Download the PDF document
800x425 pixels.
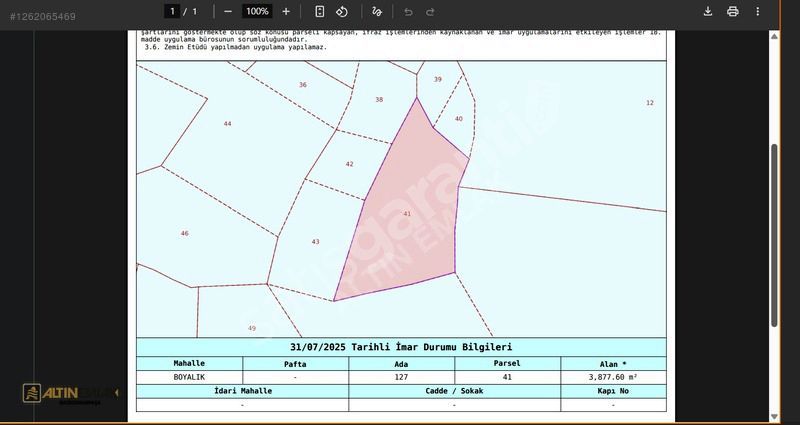[708, 11]
